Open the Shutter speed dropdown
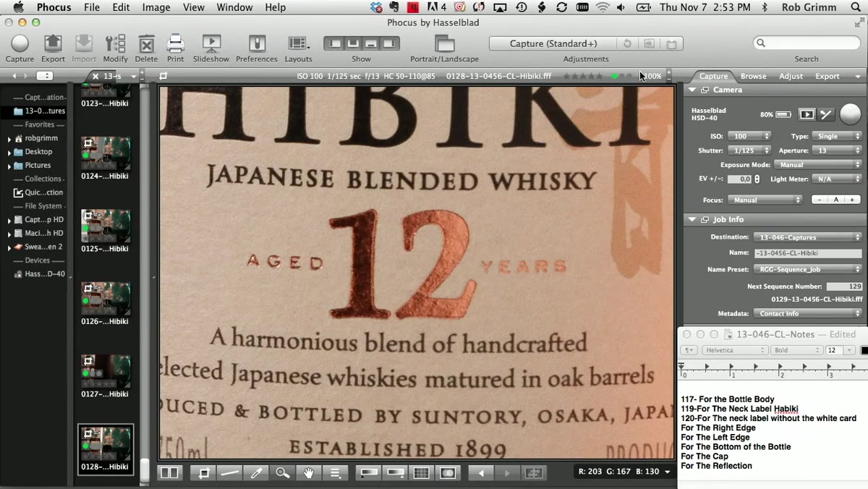Screen dimensions: 868x489 coord(749,150)
